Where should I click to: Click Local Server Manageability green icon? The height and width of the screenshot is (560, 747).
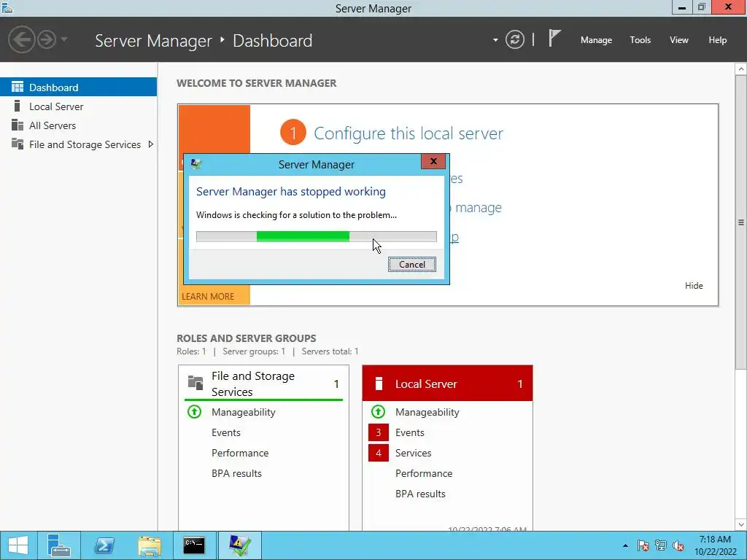click(x=379, y=411)
